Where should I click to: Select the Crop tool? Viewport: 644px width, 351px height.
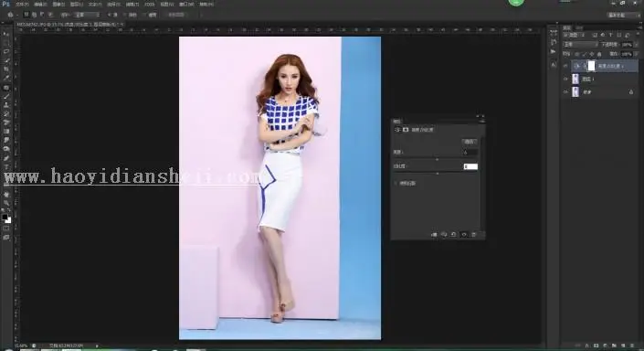(6, 69)
